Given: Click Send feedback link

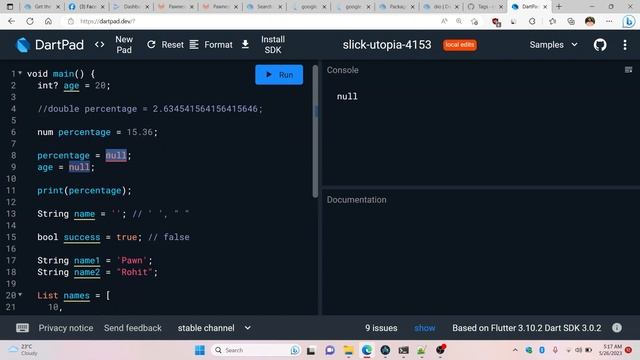Looking at the screenshot, I should 133,328.
